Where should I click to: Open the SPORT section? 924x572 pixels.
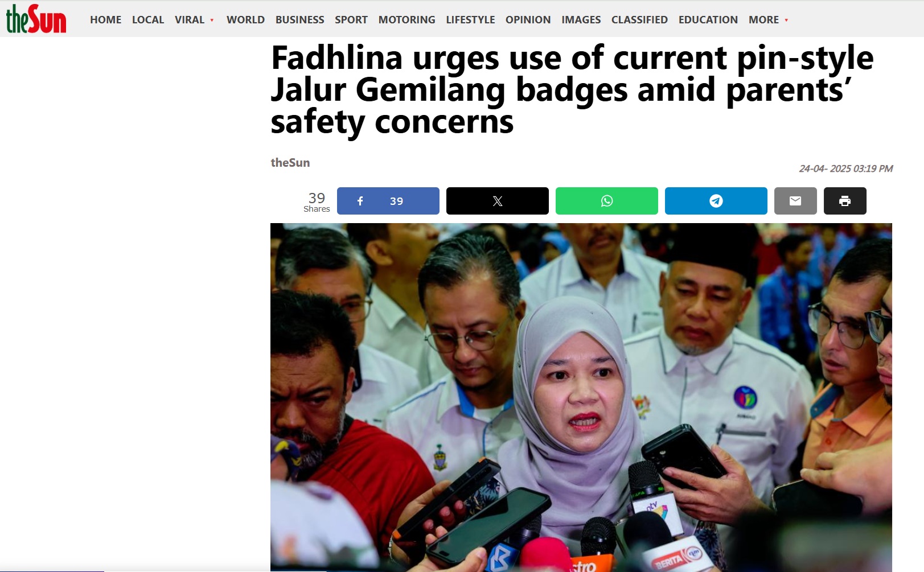(351, 20)
